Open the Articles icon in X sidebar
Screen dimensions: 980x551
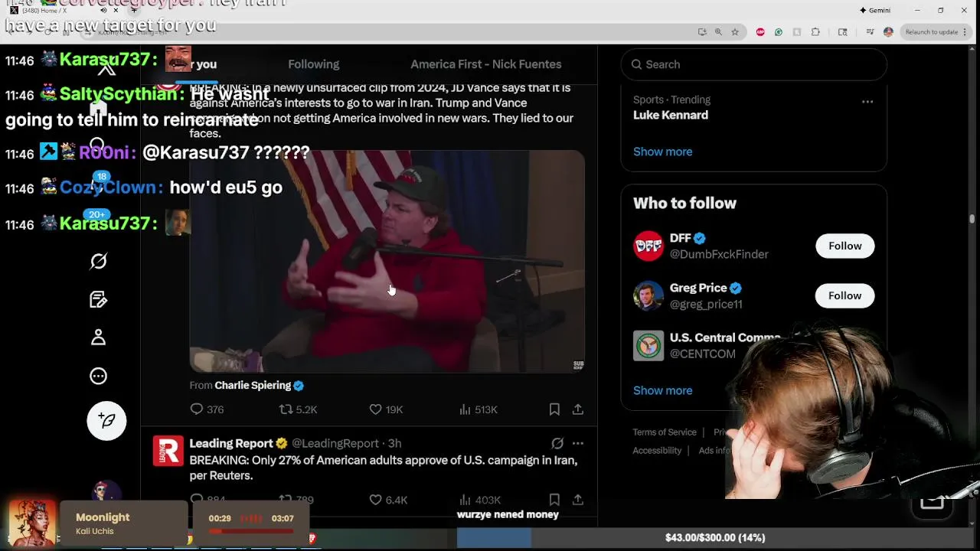tap(98, 299)
